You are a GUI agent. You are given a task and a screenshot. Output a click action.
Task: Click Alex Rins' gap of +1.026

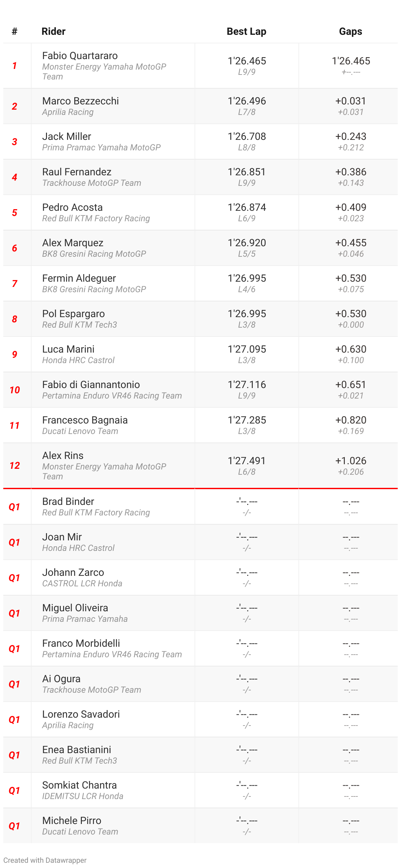[x=350, y=461]
